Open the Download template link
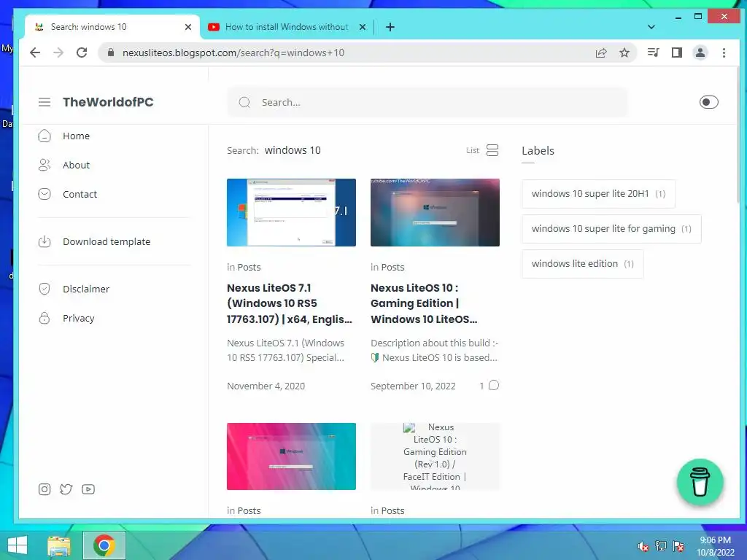Screen dimensions: 747x560 pos(107,242)
